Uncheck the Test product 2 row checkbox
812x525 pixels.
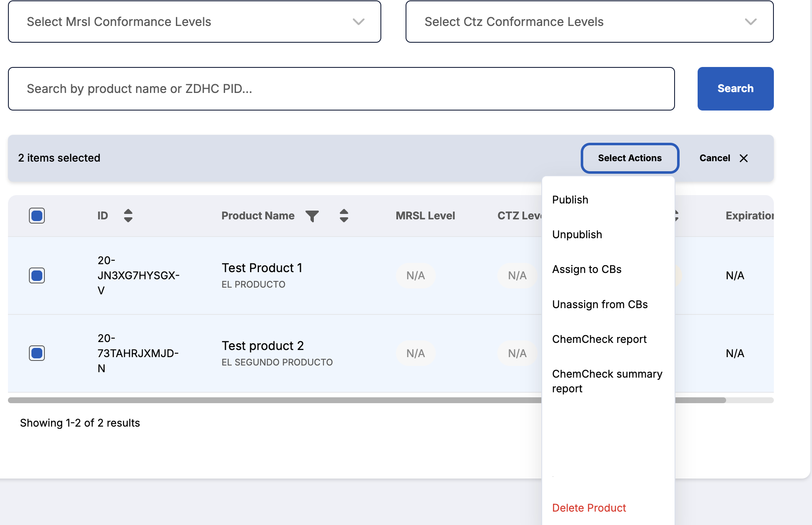(x=37, y=353)
